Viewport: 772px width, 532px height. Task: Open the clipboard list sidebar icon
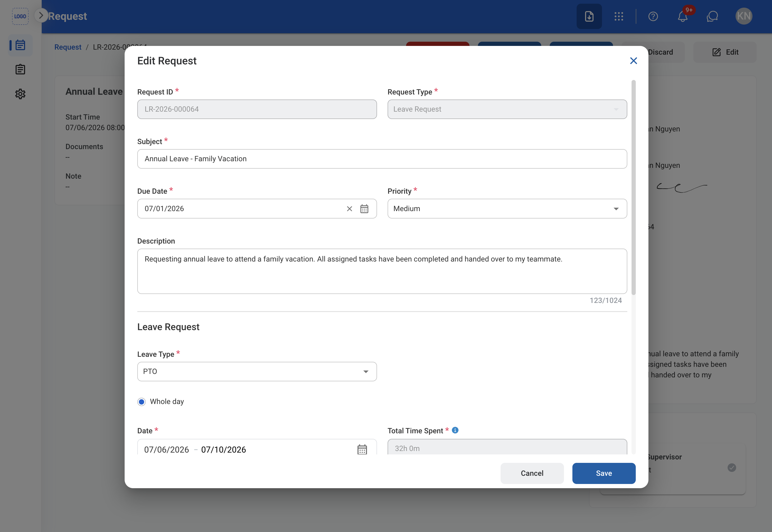[20, 69]
